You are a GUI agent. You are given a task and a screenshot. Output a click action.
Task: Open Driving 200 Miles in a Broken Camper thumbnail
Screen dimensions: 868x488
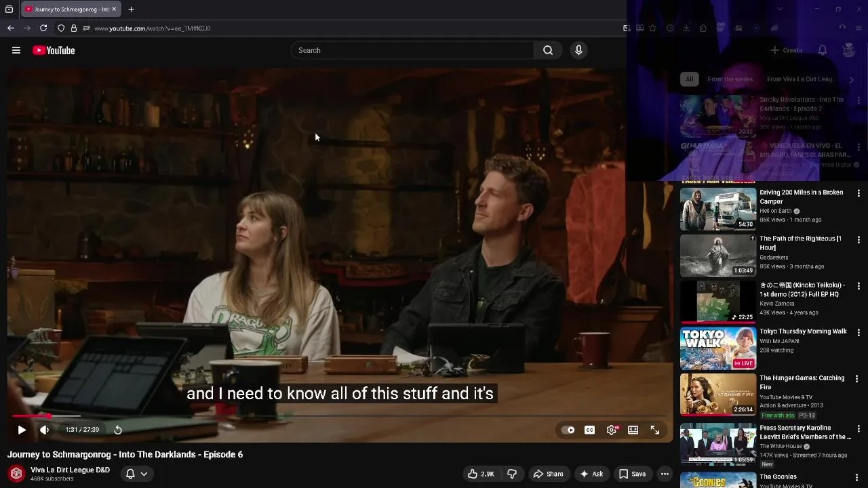[x=718, y=209]
